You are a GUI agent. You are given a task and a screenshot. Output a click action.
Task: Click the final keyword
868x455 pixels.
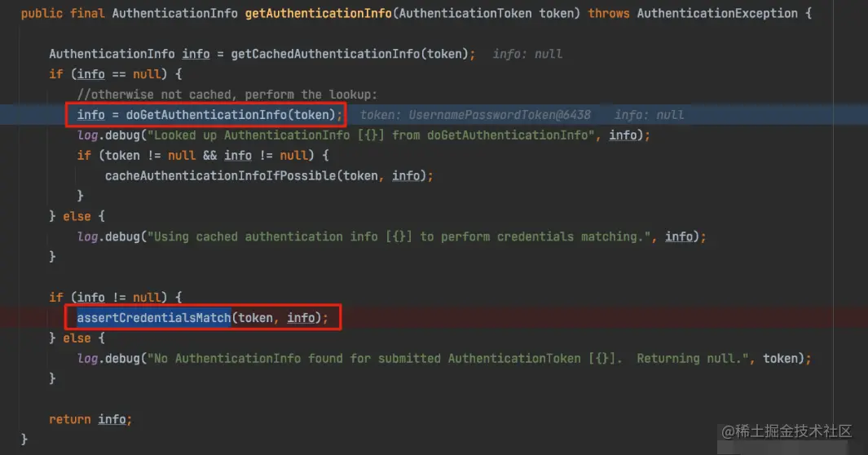(x=87, y=13)
